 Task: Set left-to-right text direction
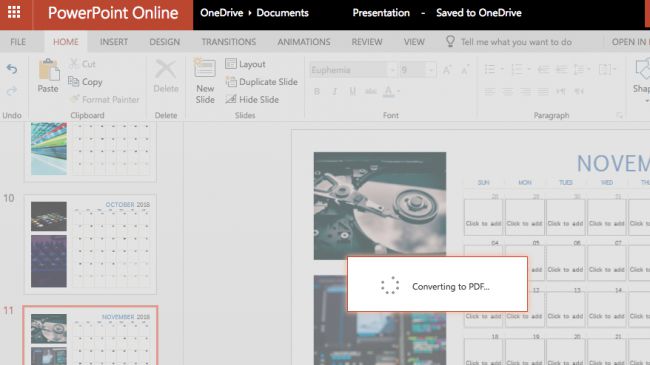click(560, 91)
